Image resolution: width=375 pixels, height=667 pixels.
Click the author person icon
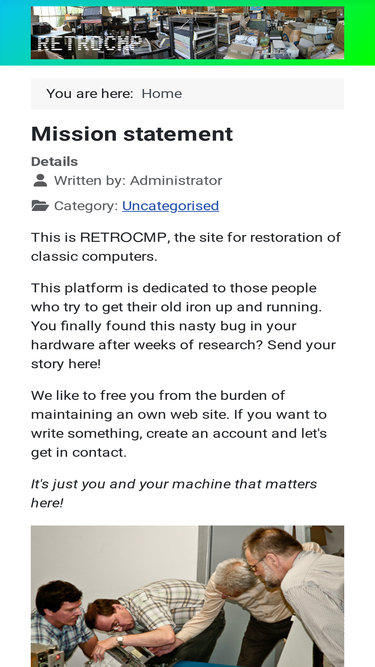40,180
